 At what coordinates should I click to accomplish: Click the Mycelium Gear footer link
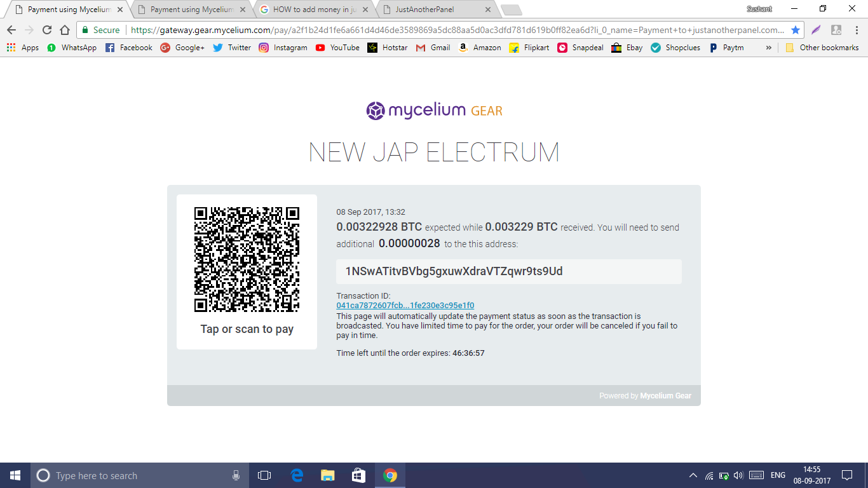coord(665,396)
